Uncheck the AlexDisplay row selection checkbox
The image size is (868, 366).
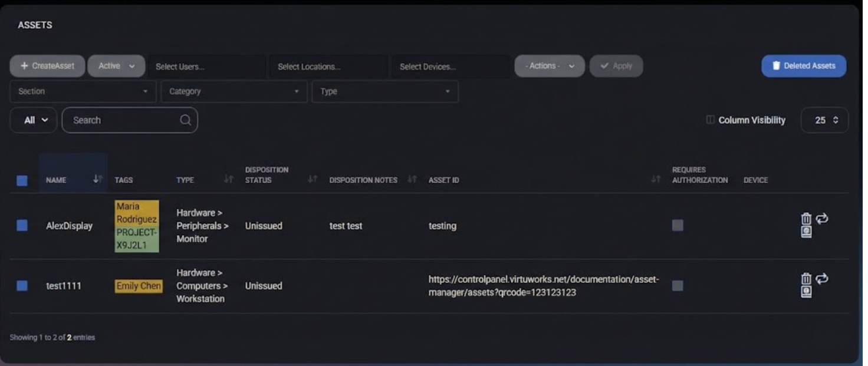click(22, 226)
